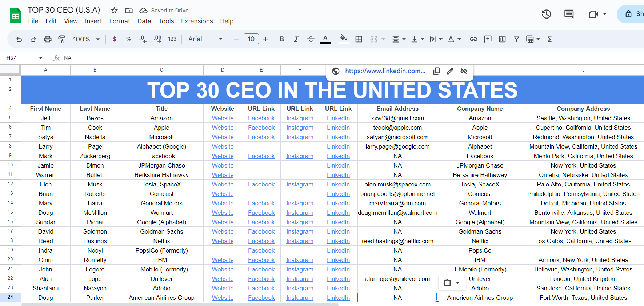Viewport: 644px width, 306px height.
Task: Open the Horizontal align dropdown
Action: 399,39
